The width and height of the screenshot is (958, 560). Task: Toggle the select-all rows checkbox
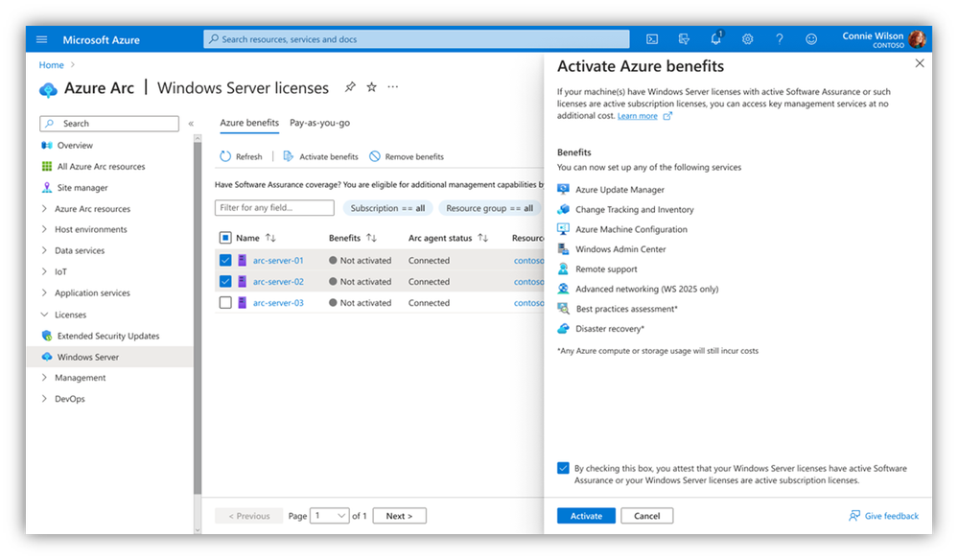coord(225,238)
